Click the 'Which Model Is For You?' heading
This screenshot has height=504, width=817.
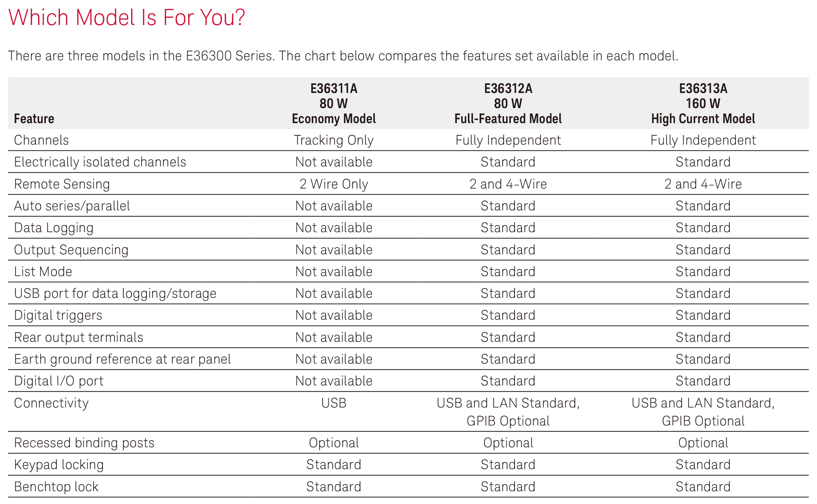[127, 17]
